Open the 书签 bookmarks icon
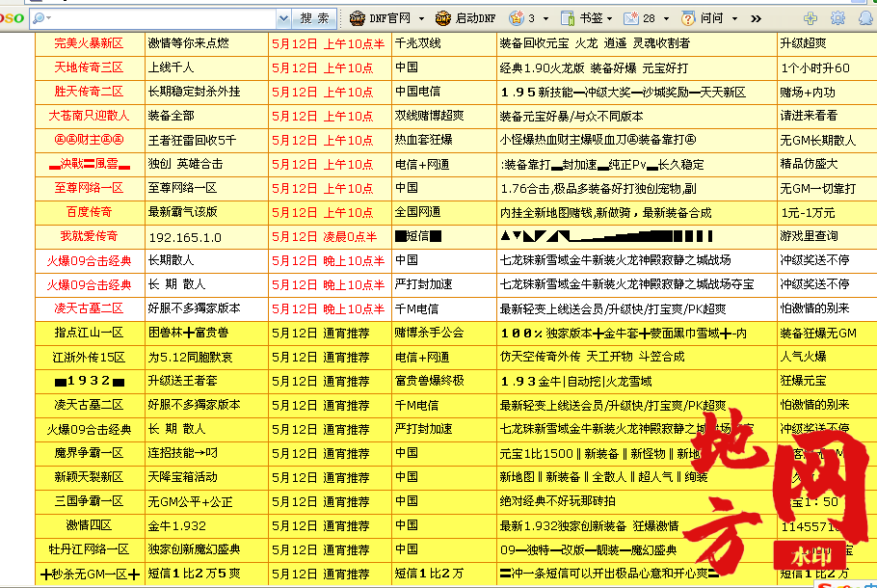 pyautogui.click(x=568, y=18)
